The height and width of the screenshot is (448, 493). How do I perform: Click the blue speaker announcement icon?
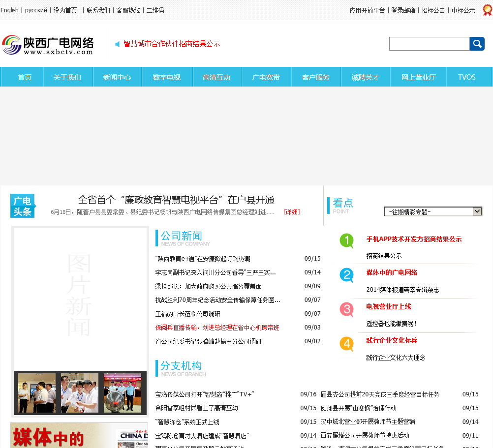(117, 44)
